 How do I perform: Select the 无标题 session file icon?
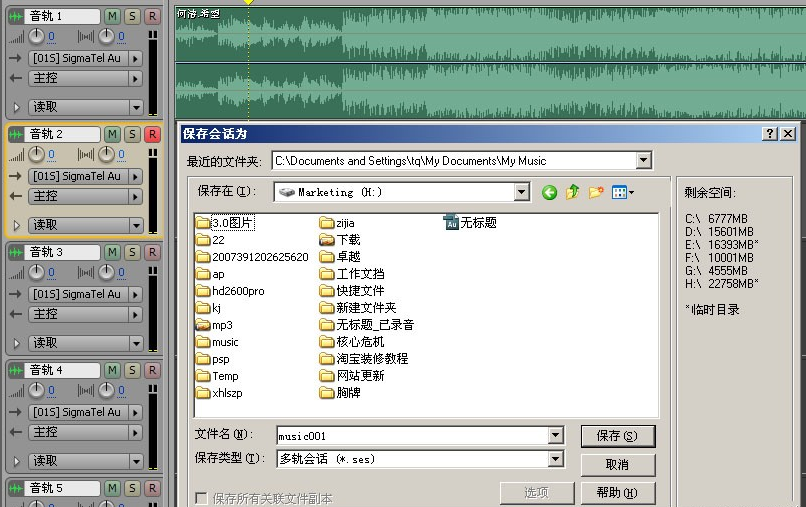click(x=451, y=223)
